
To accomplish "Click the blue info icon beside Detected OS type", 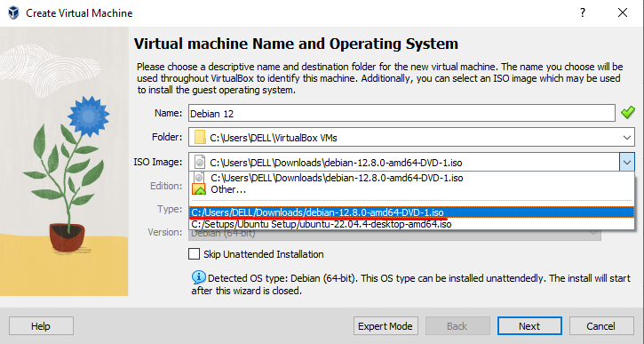I will click(x=198, y=277).
